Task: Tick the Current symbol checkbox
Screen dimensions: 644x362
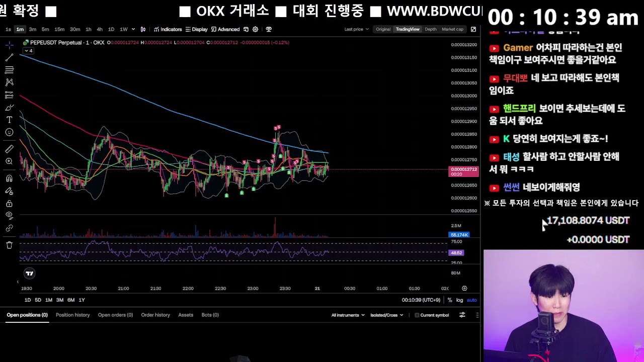Action: [x=417, y=315]
